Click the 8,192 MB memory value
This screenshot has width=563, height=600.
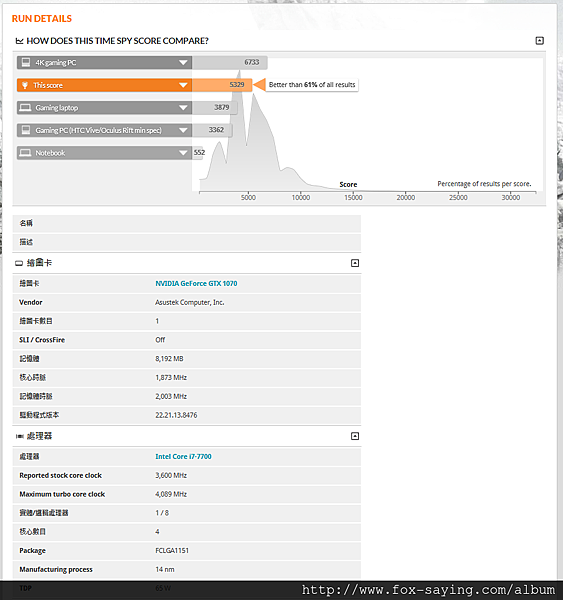coord(169,359)
